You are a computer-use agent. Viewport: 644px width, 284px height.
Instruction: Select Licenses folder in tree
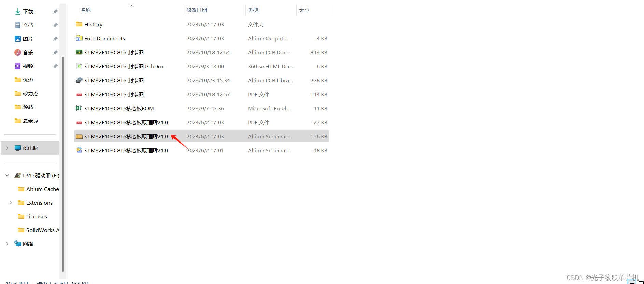pos(37,216)
